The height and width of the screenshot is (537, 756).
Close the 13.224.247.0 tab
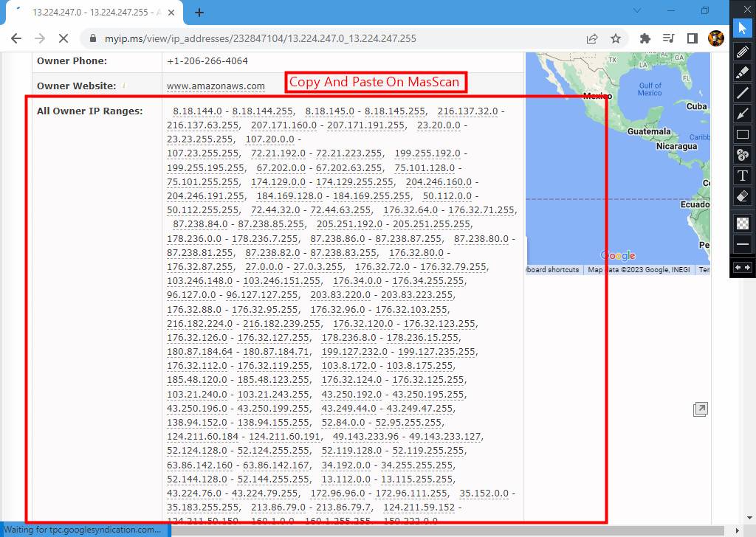click(x=171, y=13)
